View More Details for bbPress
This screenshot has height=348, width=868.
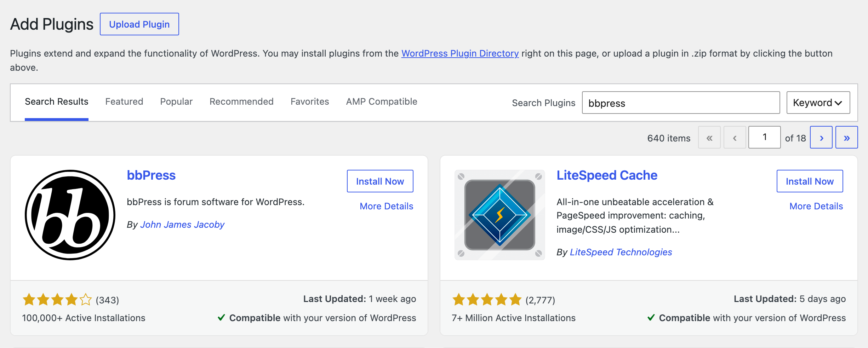pyautogui.click(x=387, y=206)
